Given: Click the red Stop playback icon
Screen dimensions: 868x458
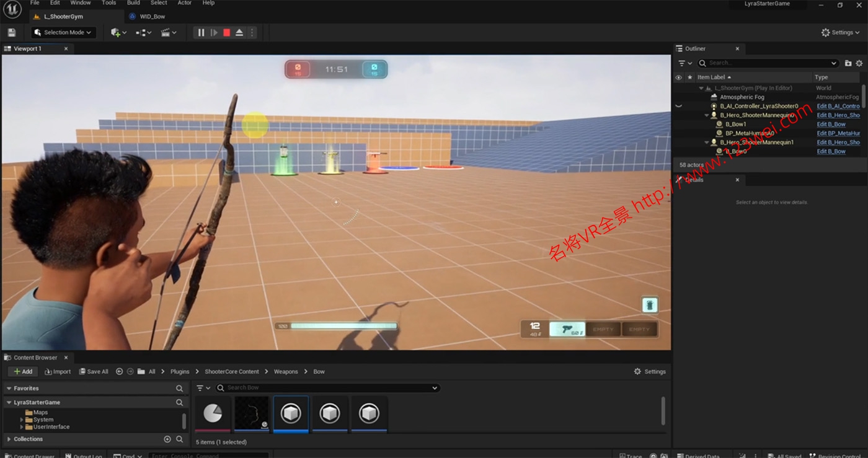Looking at the screenshot, I should coord(226,32).
